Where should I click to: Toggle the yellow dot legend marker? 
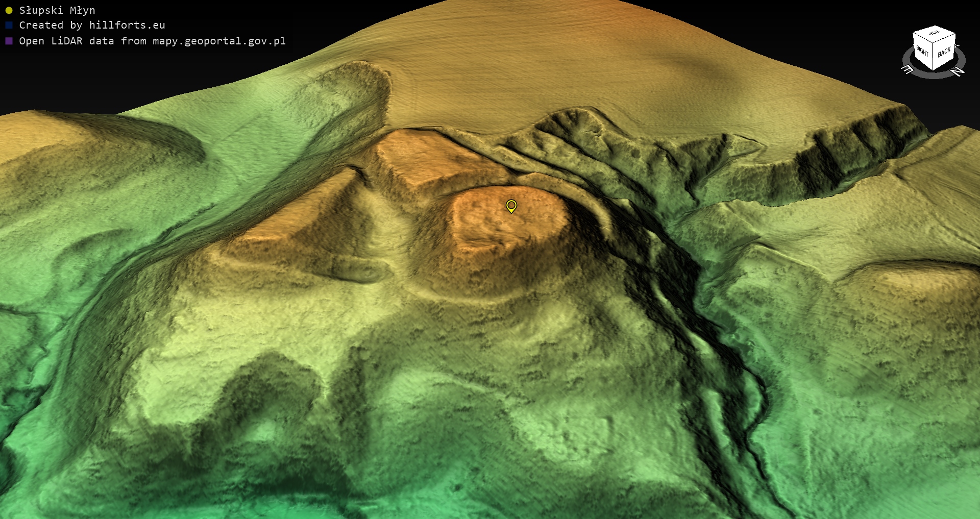[x=9, y=10]
